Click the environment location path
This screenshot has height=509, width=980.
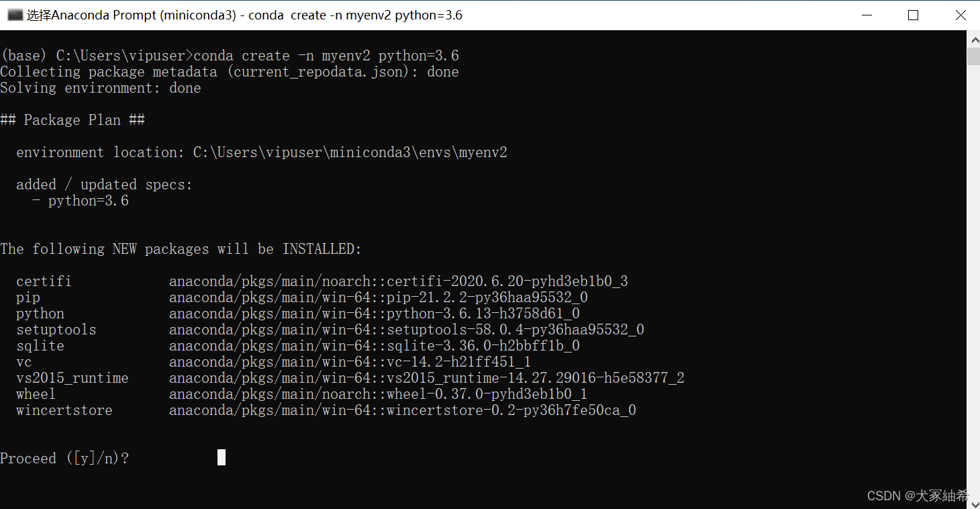[350, 152]
